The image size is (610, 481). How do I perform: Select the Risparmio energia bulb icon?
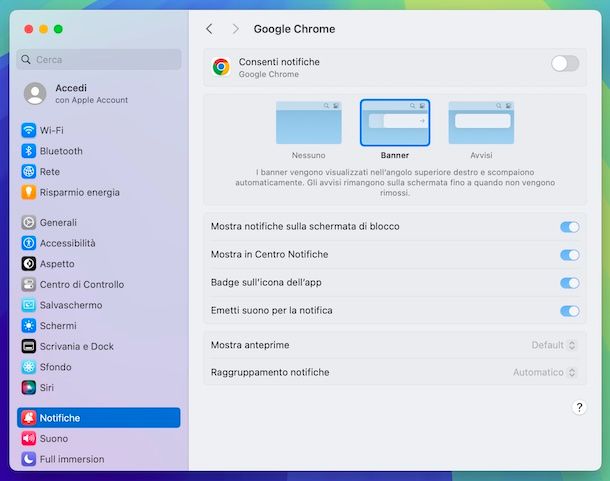click(29, 192)
